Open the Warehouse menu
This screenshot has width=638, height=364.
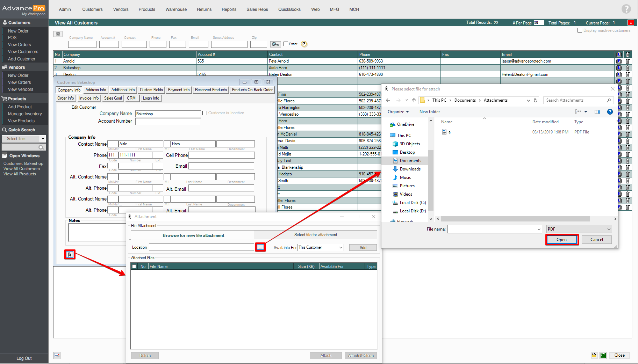tap(176, 9)
